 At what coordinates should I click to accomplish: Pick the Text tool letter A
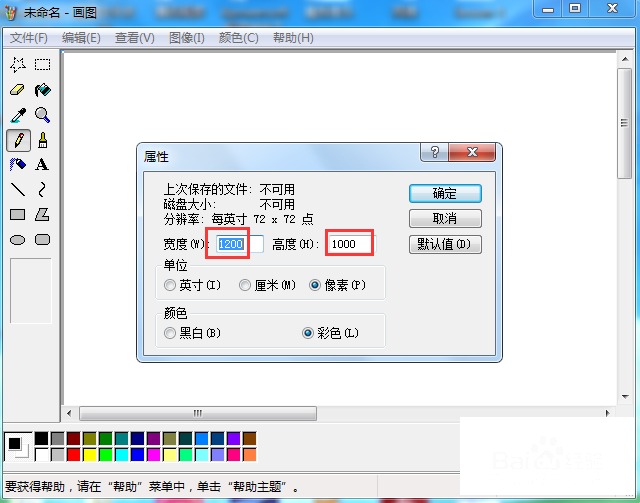click(42, 165)
